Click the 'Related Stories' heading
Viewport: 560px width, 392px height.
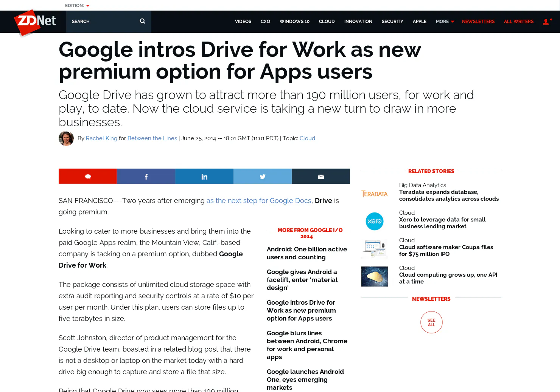pyautogui.click(x=431, y=171)
